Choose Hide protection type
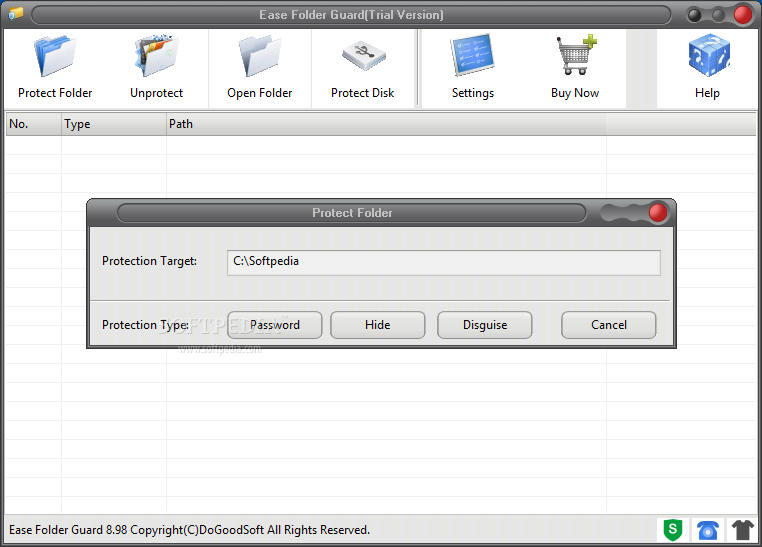The image size is (762, 547). click(x=378, y=325)
